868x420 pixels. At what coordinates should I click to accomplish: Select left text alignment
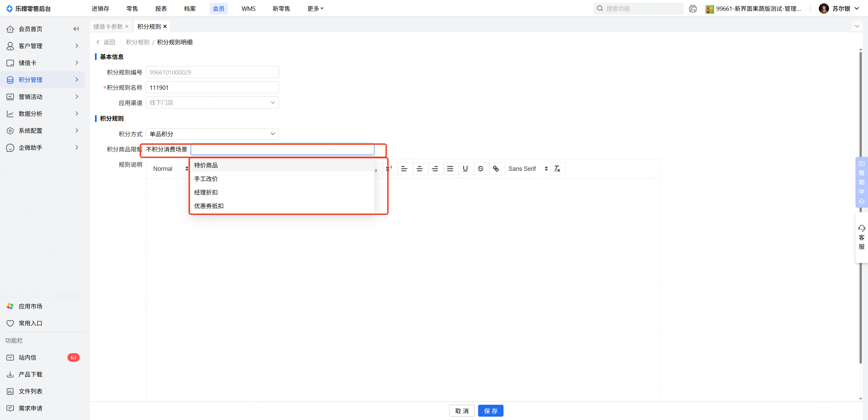click(404, 168)
